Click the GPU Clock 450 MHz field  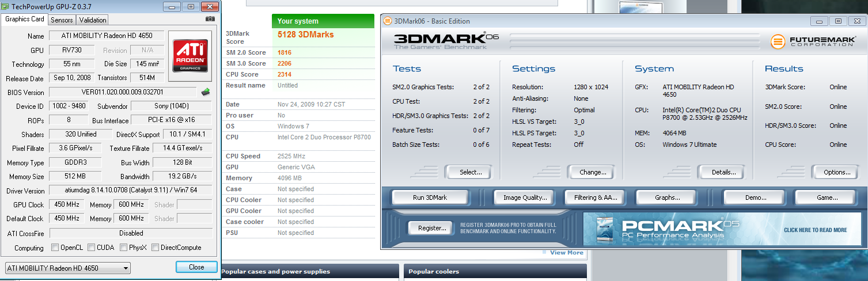(x=67, y=204)
